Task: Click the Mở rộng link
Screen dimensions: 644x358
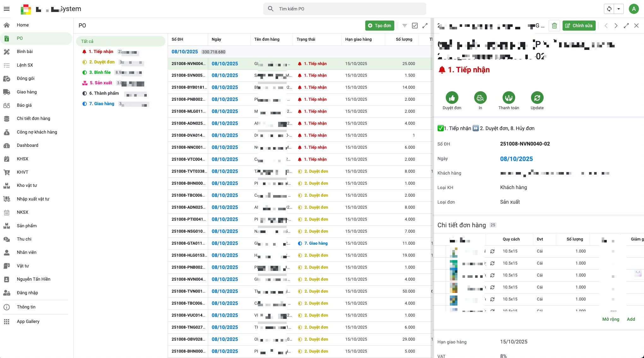Action: click(x=611, y=319)
